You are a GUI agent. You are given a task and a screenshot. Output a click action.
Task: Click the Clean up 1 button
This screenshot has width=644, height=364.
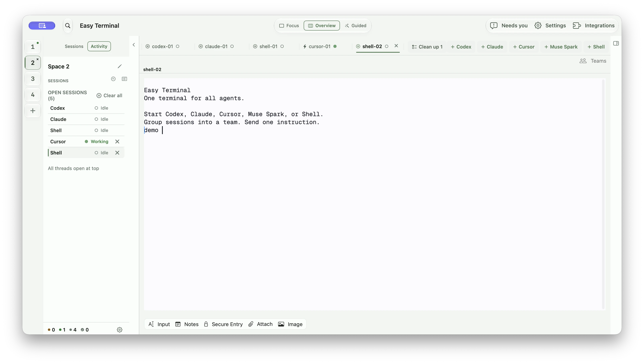tap(427, 47)
